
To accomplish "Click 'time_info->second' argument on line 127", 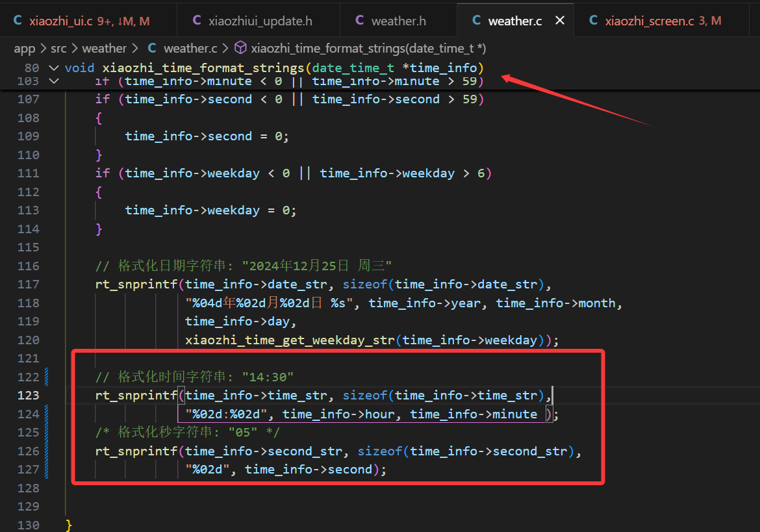I will (309, 470).
